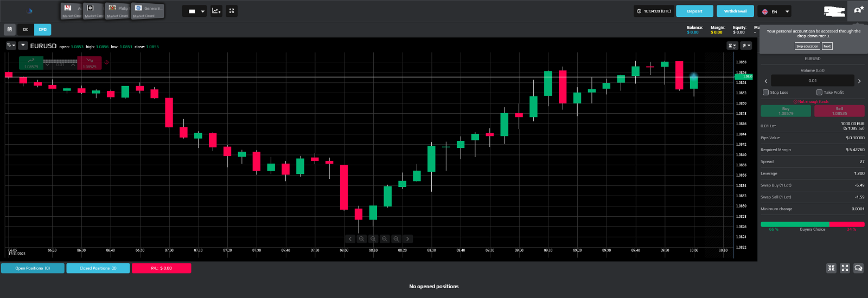Open the Open Positions (0) tab

[x=33, y=268]
